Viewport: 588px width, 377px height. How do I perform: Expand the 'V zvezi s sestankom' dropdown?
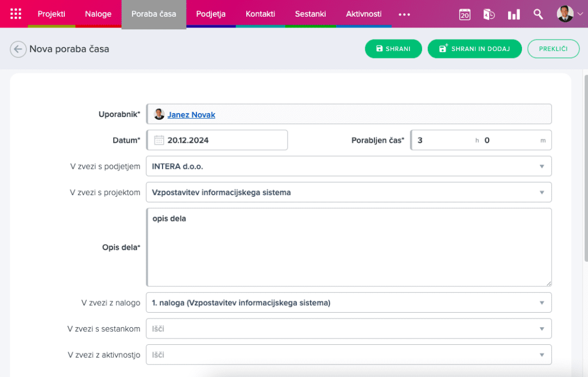541,329
